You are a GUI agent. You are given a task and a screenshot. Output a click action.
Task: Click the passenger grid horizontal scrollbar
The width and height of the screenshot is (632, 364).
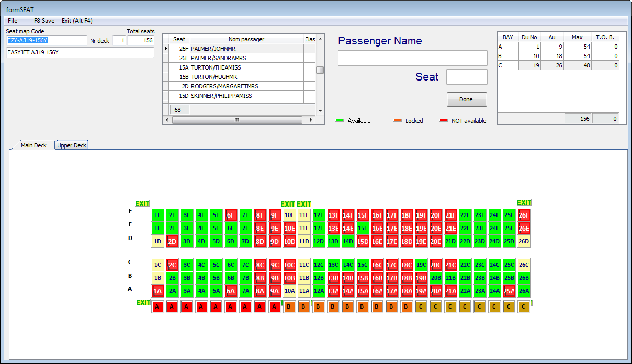236,120
